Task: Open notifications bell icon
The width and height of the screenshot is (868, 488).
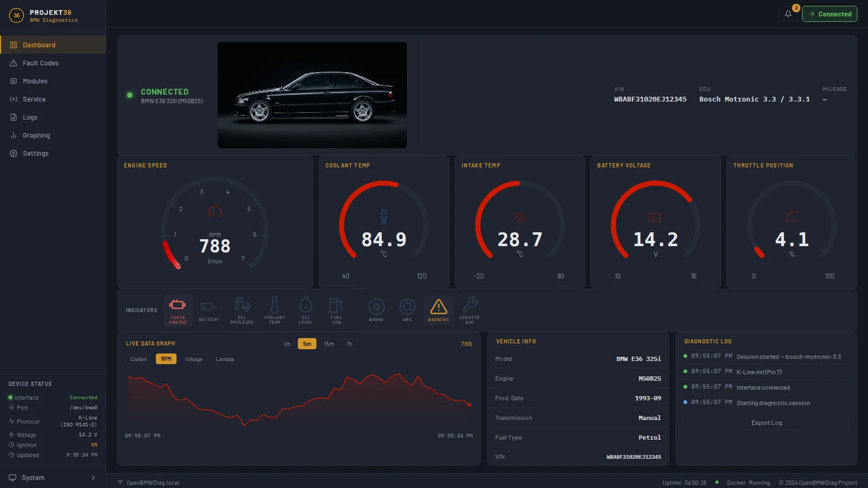Action: (788, 14)
